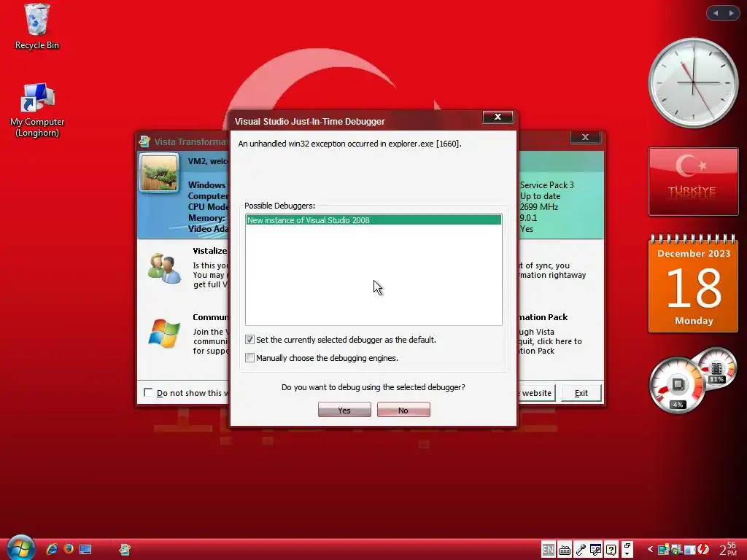Check Manually choose the debugging engines

pos(249,357)
